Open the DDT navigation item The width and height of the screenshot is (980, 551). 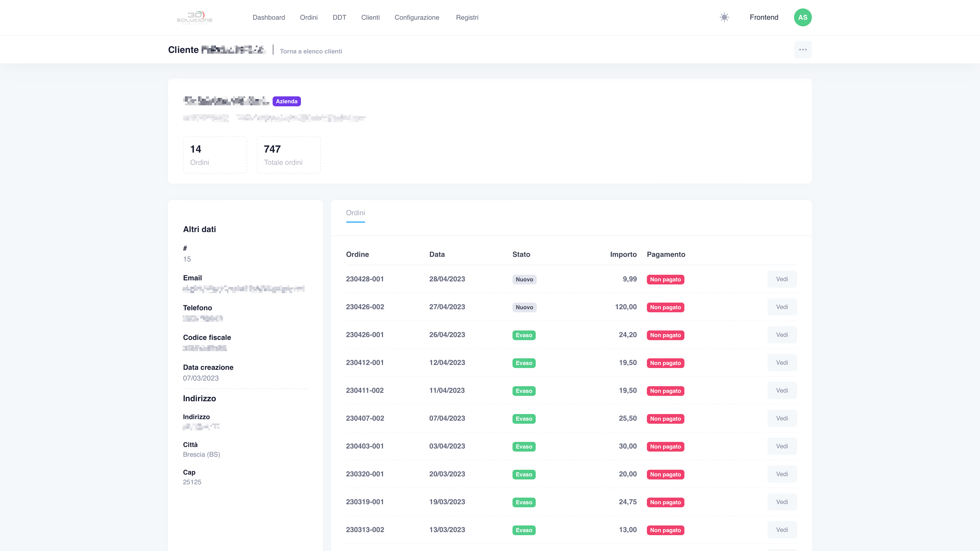tap(339, 17)
